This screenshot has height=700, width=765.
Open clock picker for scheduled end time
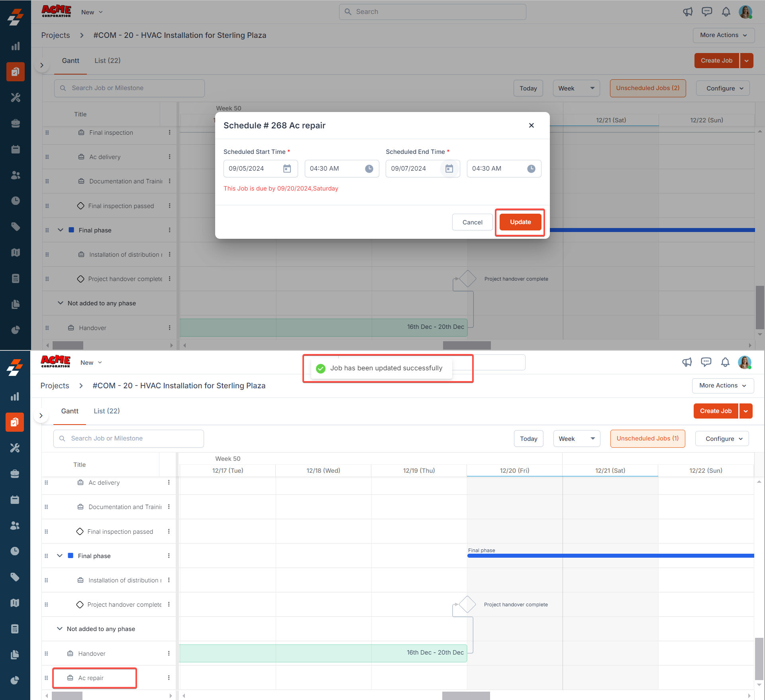click(531, 169)
